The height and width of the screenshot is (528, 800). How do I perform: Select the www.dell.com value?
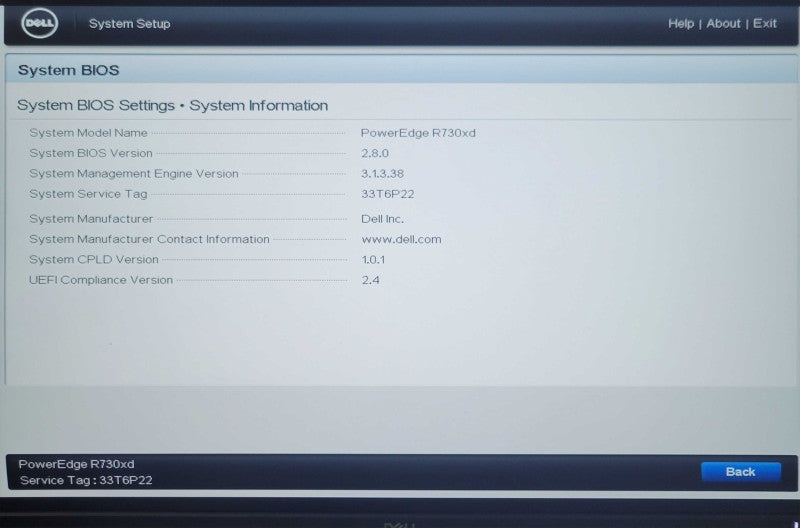point(401,239)
